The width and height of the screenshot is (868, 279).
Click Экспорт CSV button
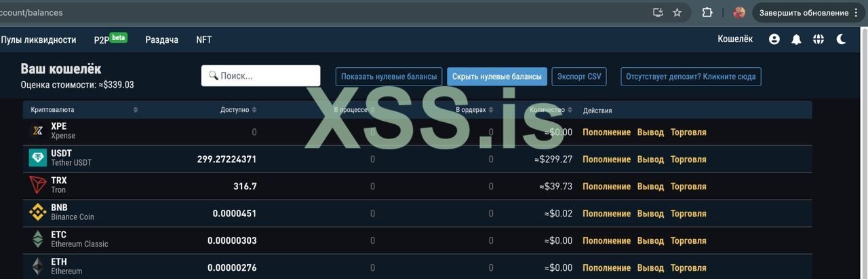coord(579,77)
